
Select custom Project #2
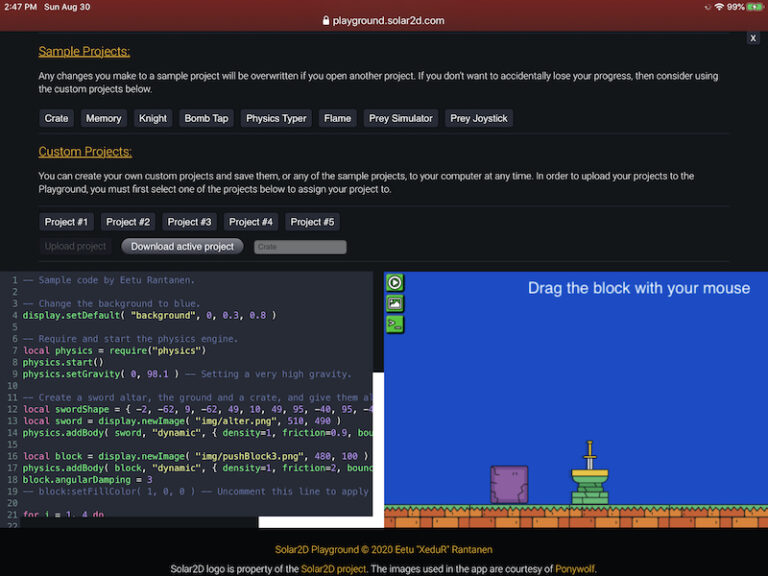point(128,222)
